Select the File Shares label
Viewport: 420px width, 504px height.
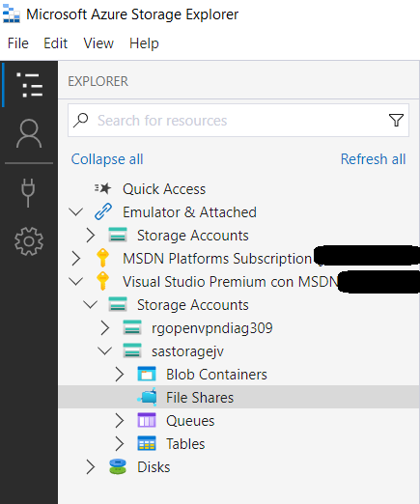200,397
